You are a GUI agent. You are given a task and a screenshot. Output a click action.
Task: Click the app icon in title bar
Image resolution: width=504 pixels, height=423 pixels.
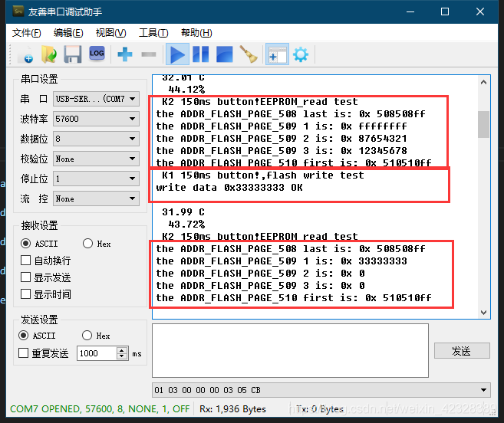point(18,11)
